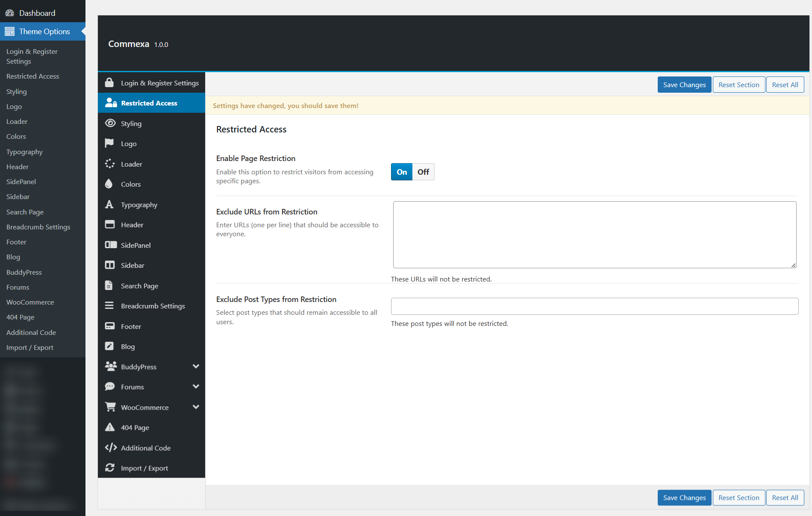The height and width of the screenshot is (516, 812).
Task: Click the refresh icon beside Import / Export
Action: 110,468
